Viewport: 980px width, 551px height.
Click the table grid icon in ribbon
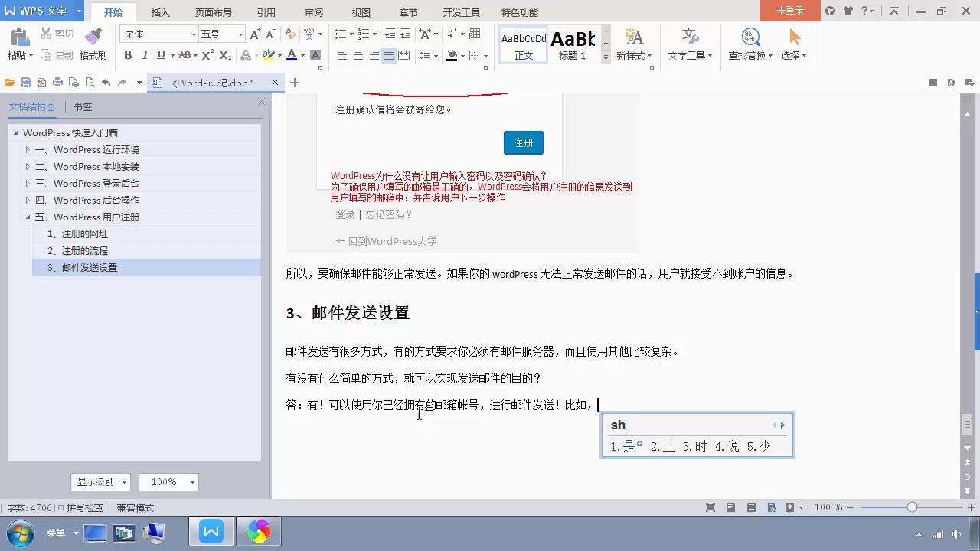(475, 34)
